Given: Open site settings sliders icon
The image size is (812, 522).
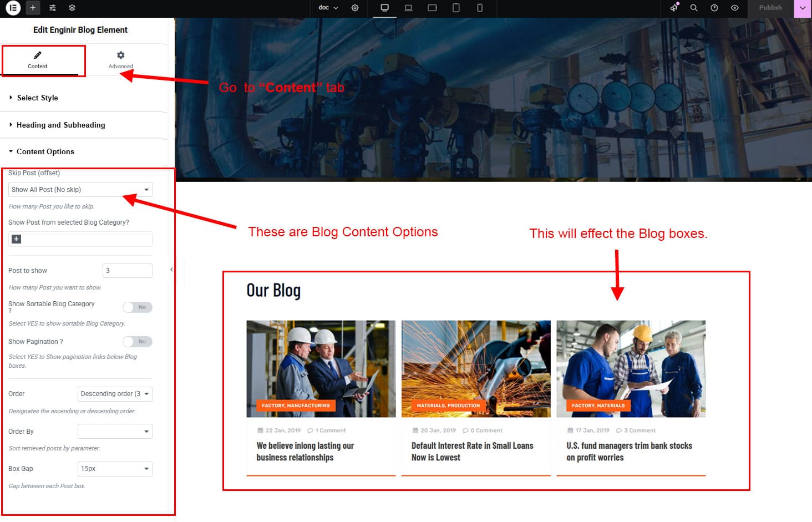Looking at the screenshot, I should click(x=52, y=8).
